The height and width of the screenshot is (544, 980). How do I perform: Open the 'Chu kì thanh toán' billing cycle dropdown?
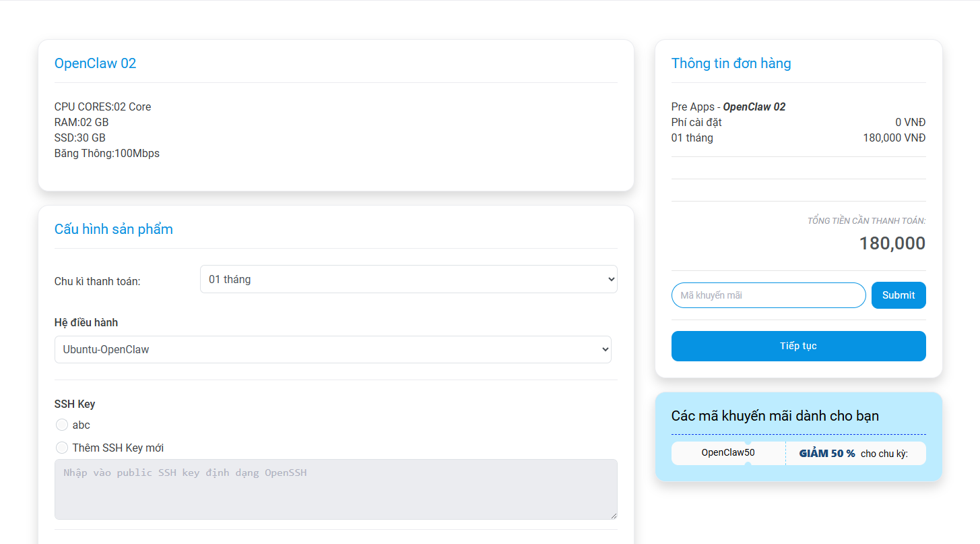pyautogui.click(x=408, y=279)
